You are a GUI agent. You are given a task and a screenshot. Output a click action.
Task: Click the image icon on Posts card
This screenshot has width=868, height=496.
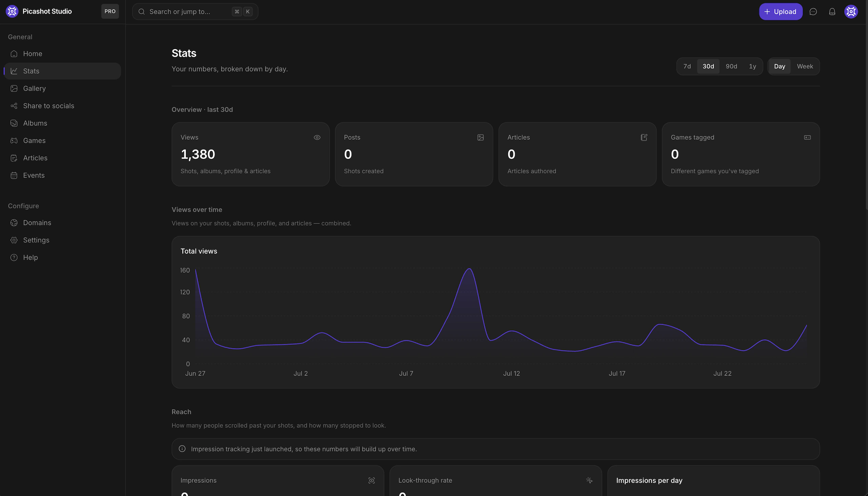[480, 138]
